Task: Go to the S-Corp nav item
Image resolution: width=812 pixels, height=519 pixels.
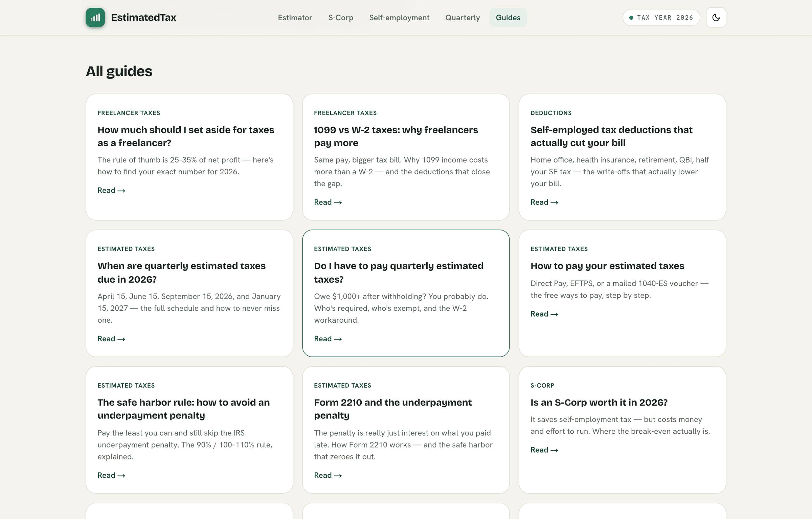Action: (341, 18)
